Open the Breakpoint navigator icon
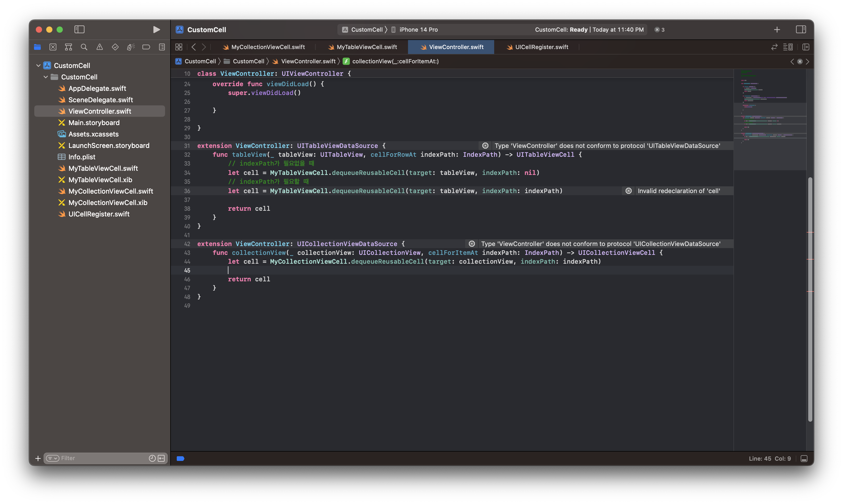Screen dimensions: 843x504 (x=146, y=47)
